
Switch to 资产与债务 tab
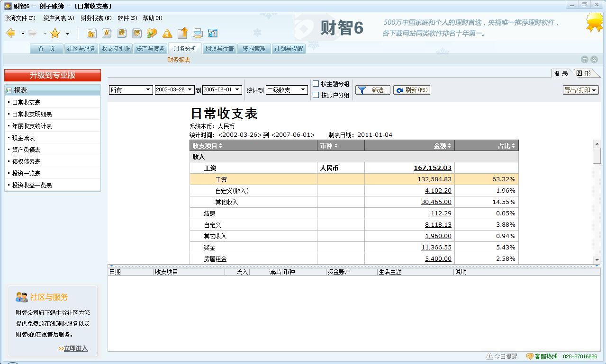click(x=150, y=48)
